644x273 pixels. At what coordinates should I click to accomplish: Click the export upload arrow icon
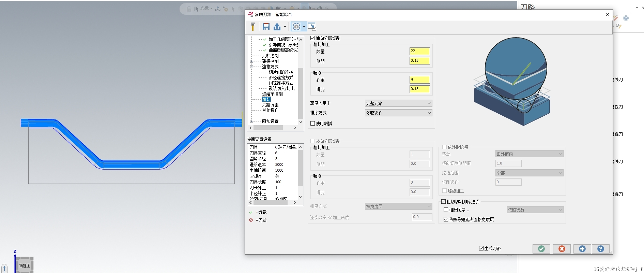277,27
